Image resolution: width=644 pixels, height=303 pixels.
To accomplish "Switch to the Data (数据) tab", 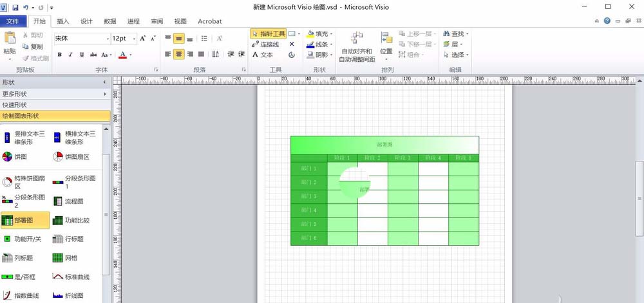I will click(x=110, y=21).
